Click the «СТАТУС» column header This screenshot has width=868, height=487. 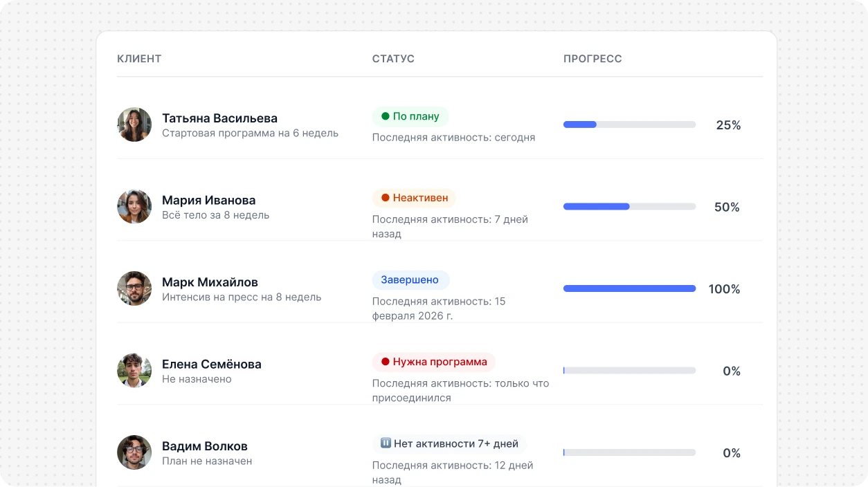click(x=393, y=59)
